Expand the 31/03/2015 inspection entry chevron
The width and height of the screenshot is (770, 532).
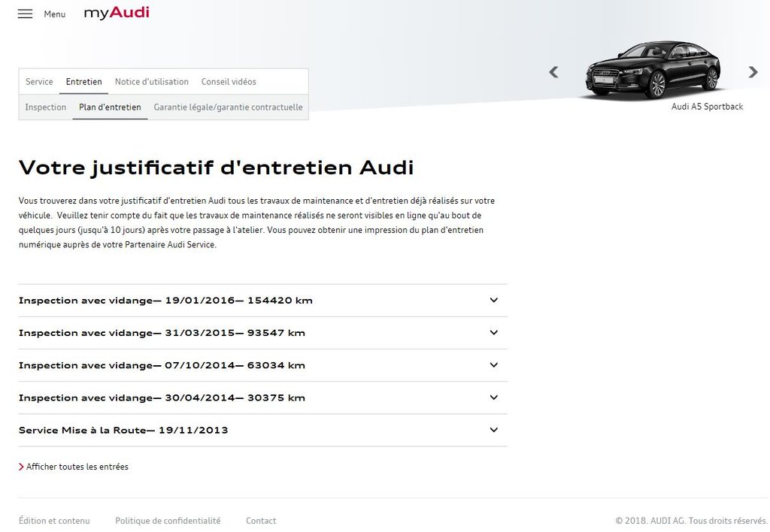pos(493,333)
